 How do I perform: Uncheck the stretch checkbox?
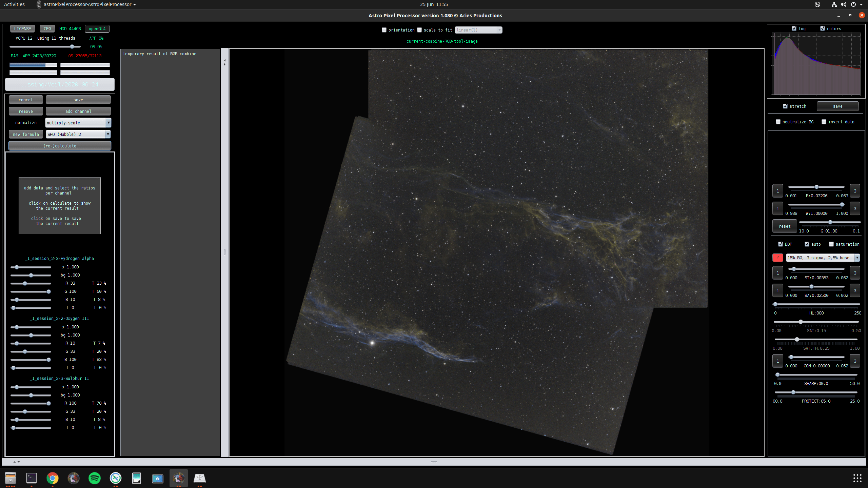pyautogui.click(x=785, y=106)
